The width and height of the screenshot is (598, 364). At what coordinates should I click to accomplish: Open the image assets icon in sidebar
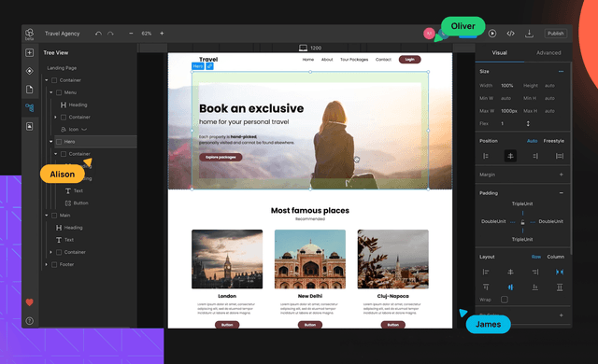coord(29,126)
